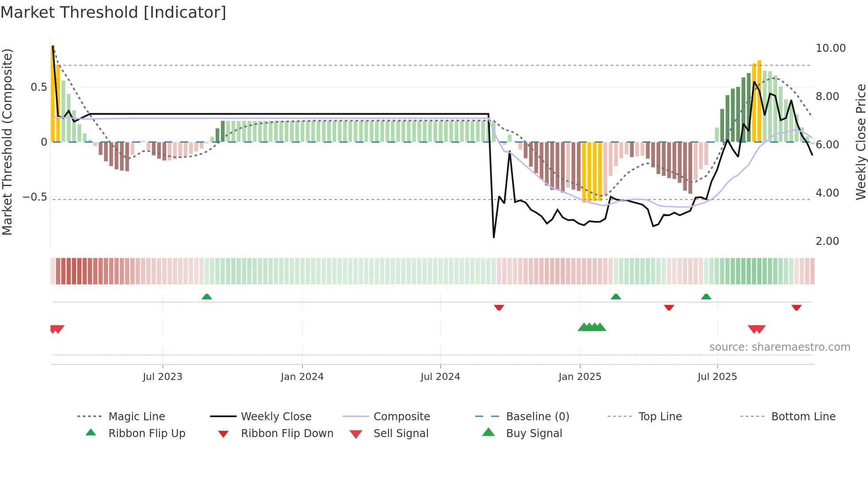
Task: Toggle the Bottom Line legend entry
Action: 803,417
